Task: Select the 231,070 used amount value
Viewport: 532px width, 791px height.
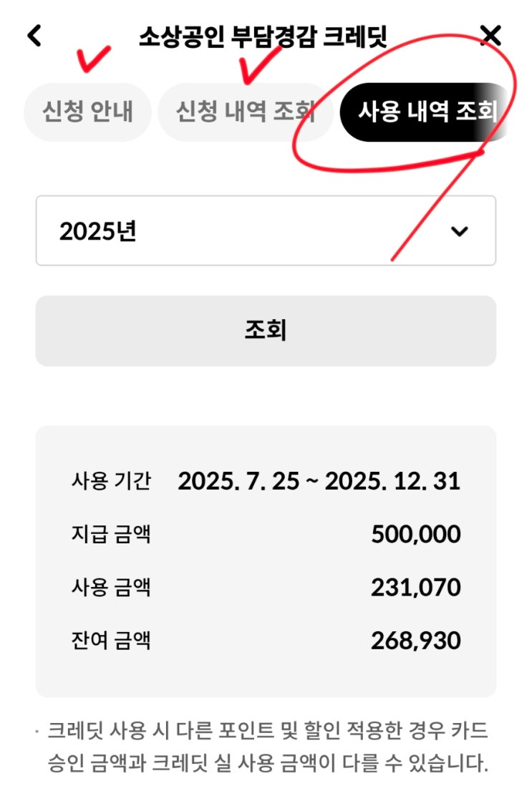Action: pos(416,588)
